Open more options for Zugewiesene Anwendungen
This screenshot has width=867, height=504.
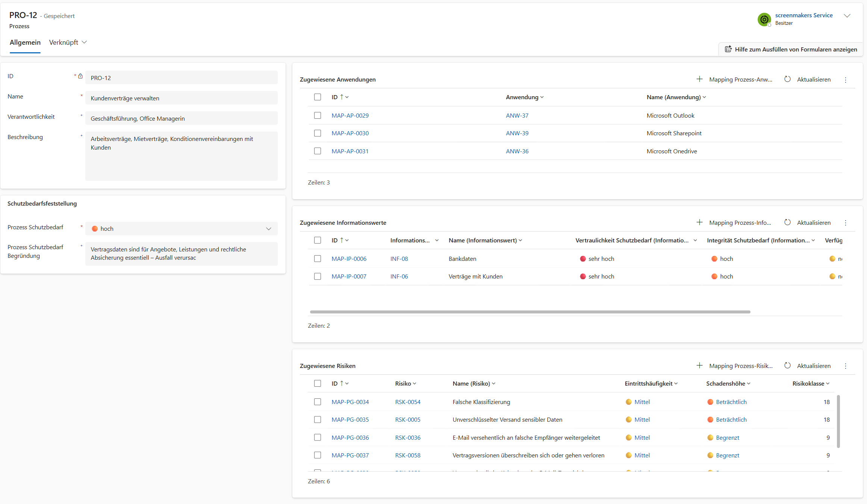pyautogui.click(x=846, y=80)
